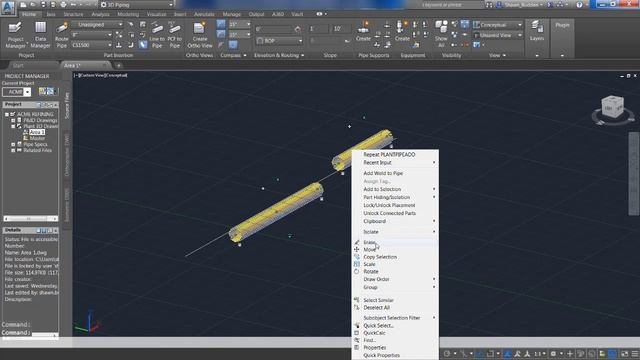This screenshot has height=360, width=640.
Task: Choose Properties from the context menu
Action: pyautogui.click(x=396, y=347)
